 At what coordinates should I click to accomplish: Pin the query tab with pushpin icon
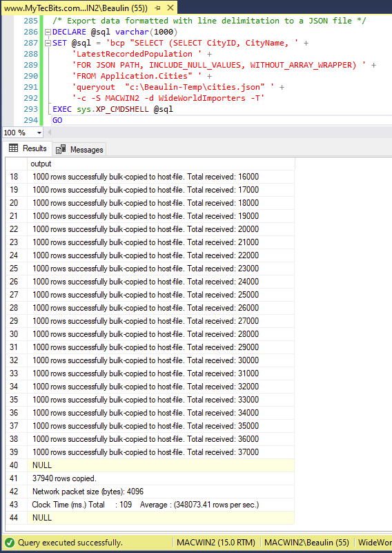click(x=157, y=8)
